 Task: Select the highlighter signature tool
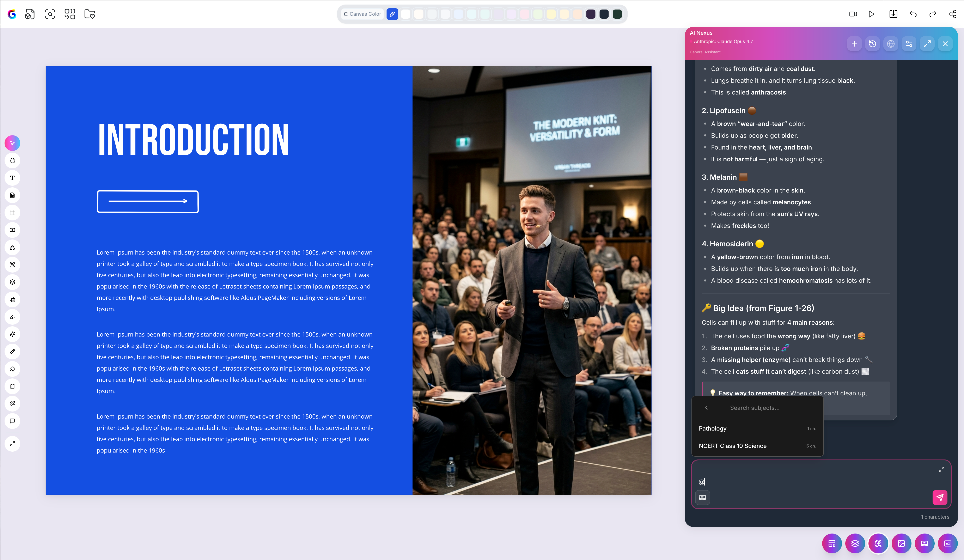pyautogui.click(x=12, y=317)
